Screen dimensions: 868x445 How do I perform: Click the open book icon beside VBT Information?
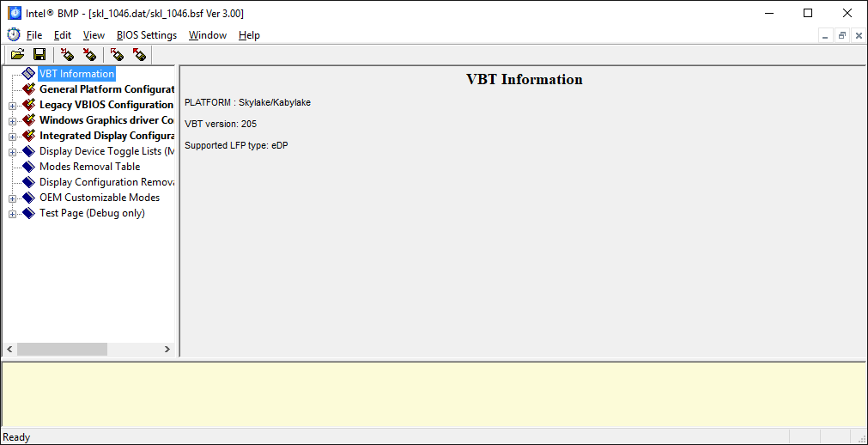pyautogui.click(x=29, y=74)
